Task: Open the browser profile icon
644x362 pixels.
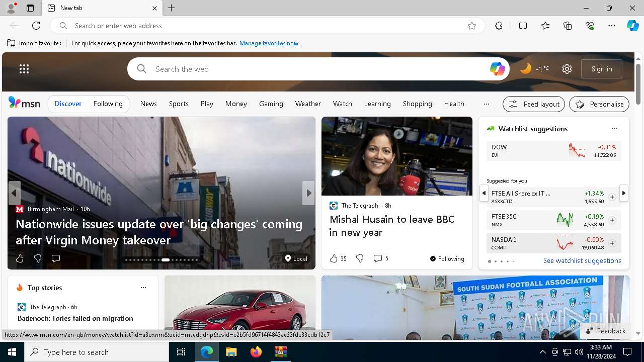Action: [x=11, y=8]
